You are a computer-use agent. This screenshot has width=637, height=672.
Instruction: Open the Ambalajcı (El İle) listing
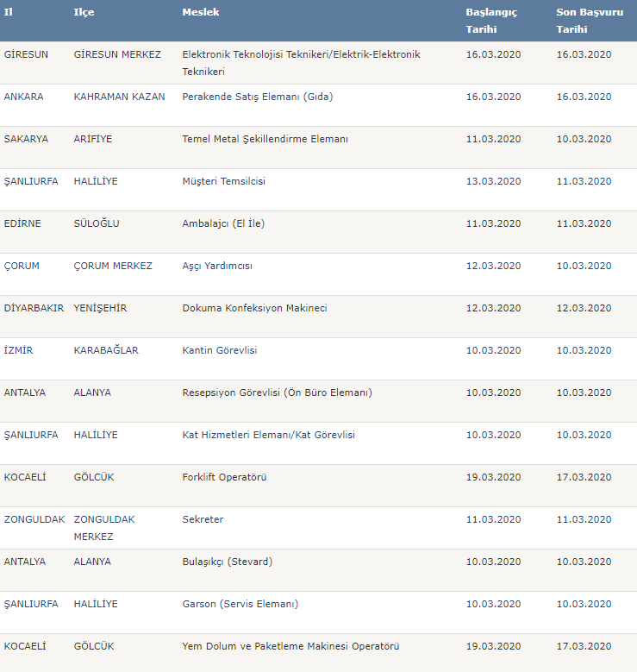point(223,223)
